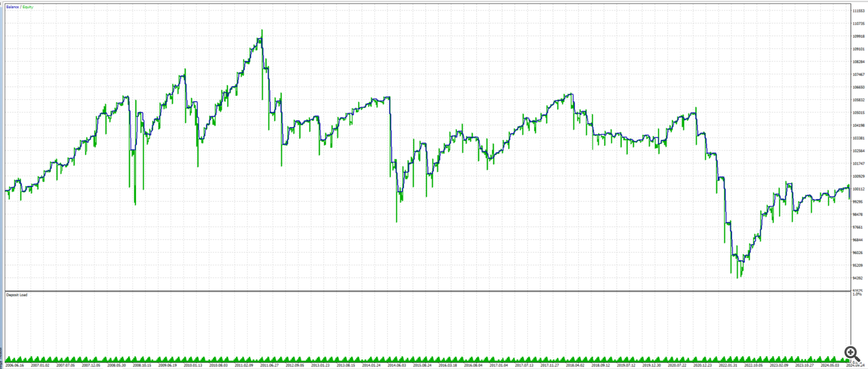Click the 99295 axis value

(x=858, y=202)
